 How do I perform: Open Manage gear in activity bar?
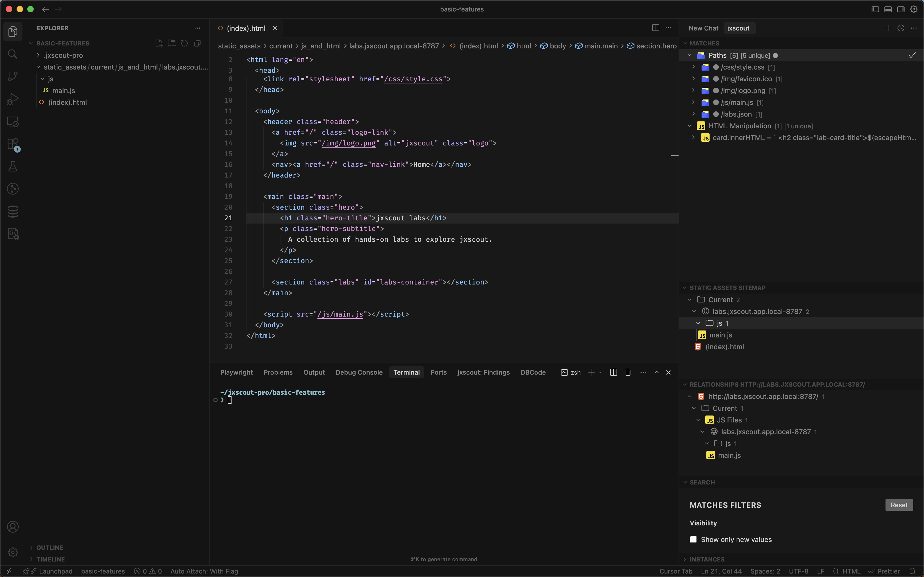point(13,552)
